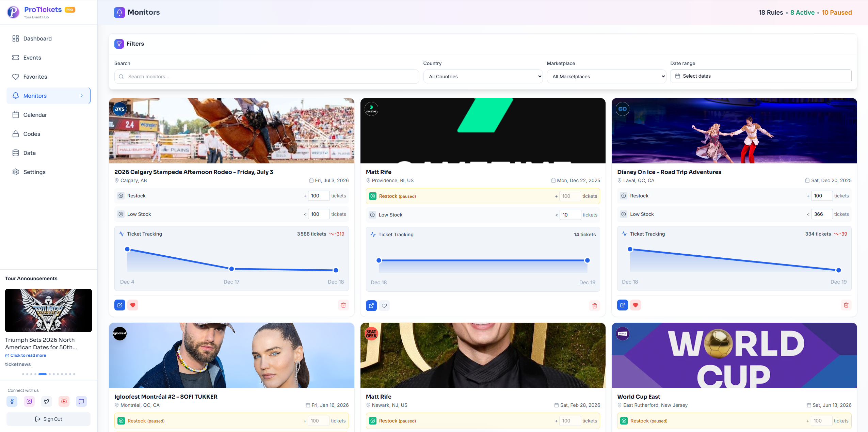Sign out of ProTickets
The width and height of the screenshot is (868, 432).
[48, 419]
